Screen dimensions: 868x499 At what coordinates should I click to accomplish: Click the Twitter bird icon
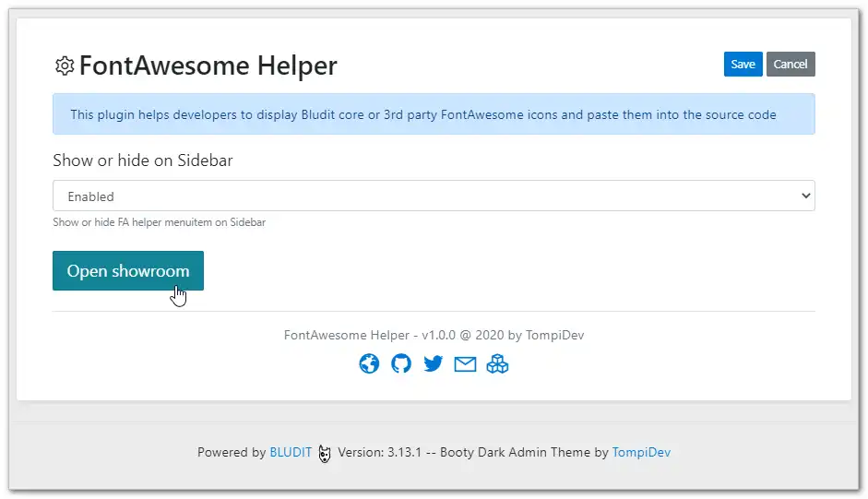pyautogui.click(x=434, y=363)
